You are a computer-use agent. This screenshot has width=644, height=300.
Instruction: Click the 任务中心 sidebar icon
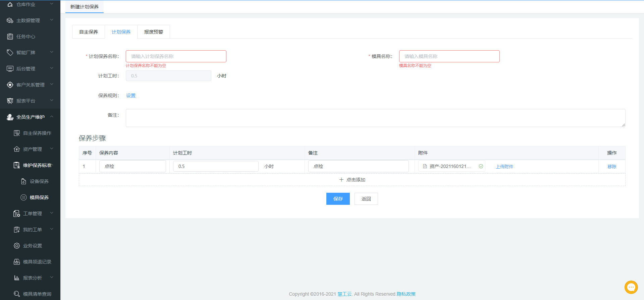click(10, 37)
